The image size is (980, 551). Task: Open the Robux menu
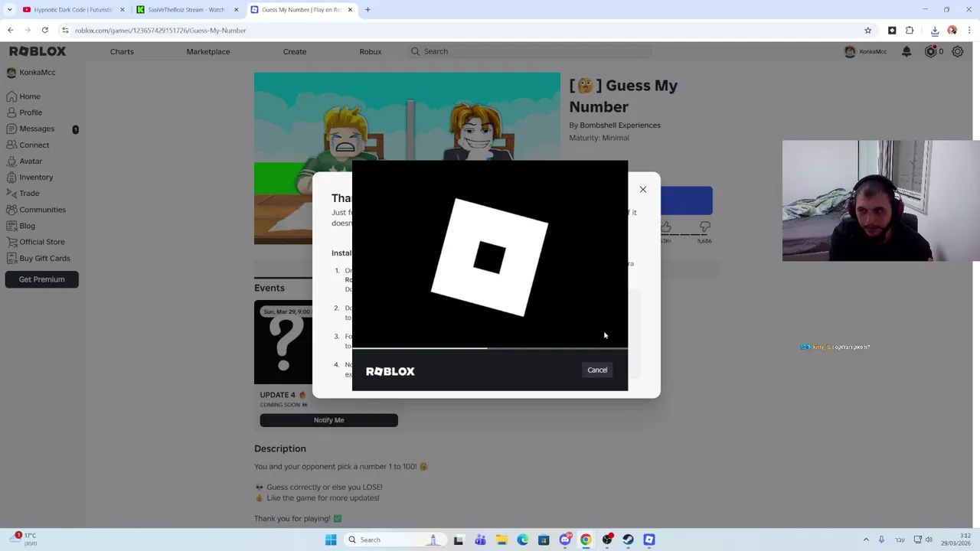pos(371,51)
